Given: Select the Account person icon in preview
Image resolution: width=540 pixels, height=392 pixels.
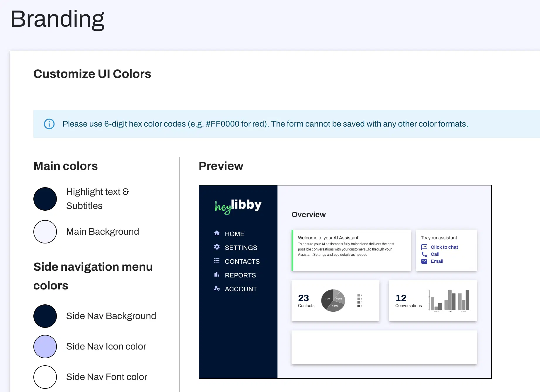Looking at the screenshot, I should click(217, 288).
